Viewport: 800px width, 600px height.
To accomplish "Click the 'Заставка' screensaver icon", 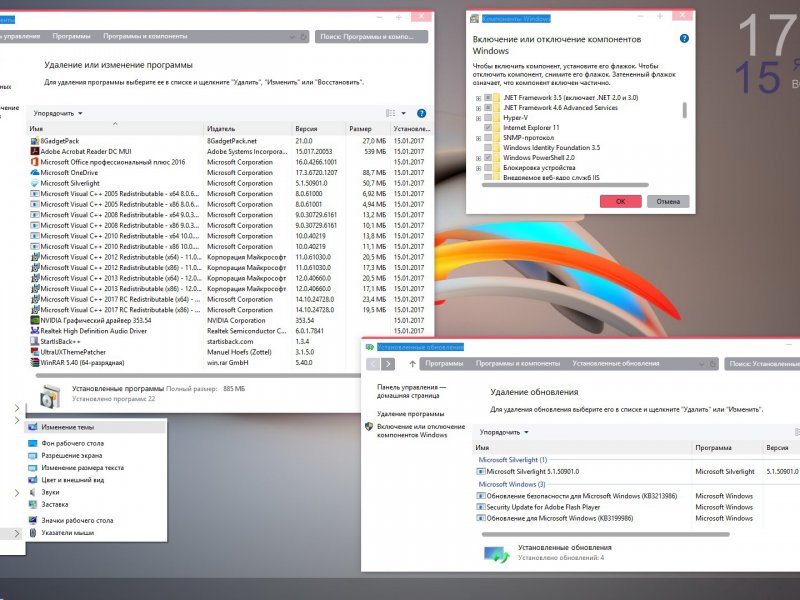I will pos(33,505).
